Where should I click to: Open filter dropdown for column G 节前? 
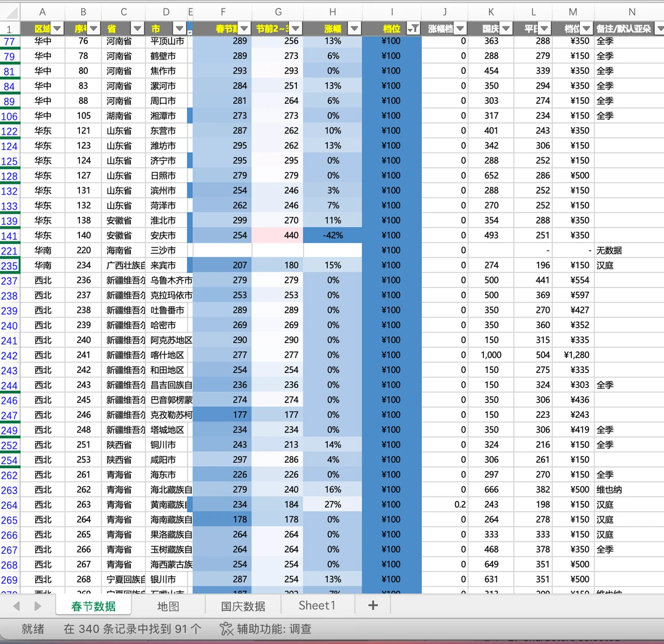(x=296, y=29)
